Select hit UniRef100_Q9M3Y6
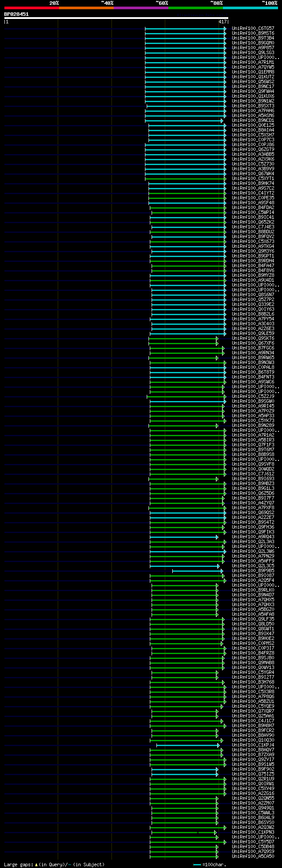 pyautogui.click(x=253, y=251)
